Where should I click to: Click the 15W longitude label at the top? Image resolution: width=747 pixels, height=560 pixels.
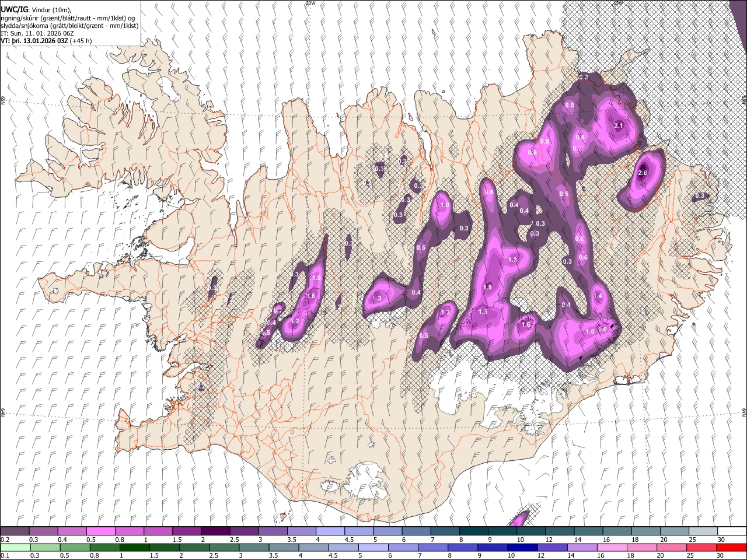(618, 2)
